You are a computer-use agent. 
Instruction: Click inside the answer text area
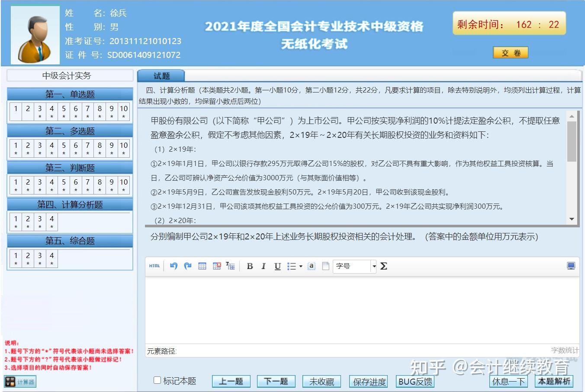[362, 309]
